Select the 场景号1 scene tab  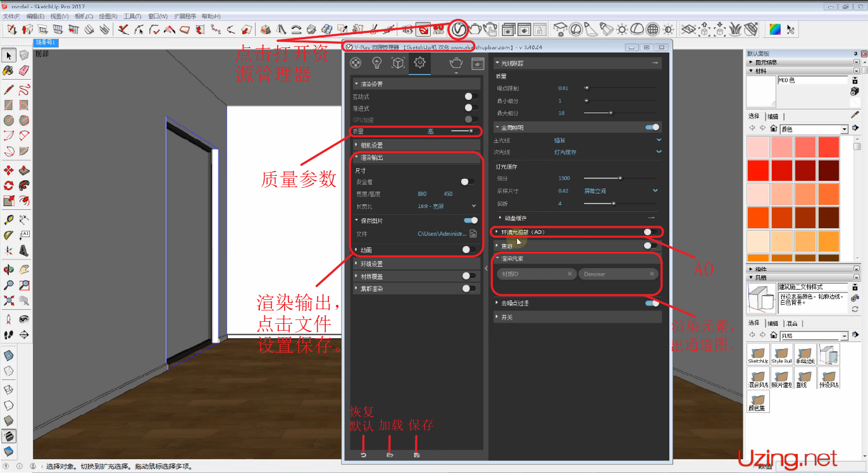click(46, 42)
